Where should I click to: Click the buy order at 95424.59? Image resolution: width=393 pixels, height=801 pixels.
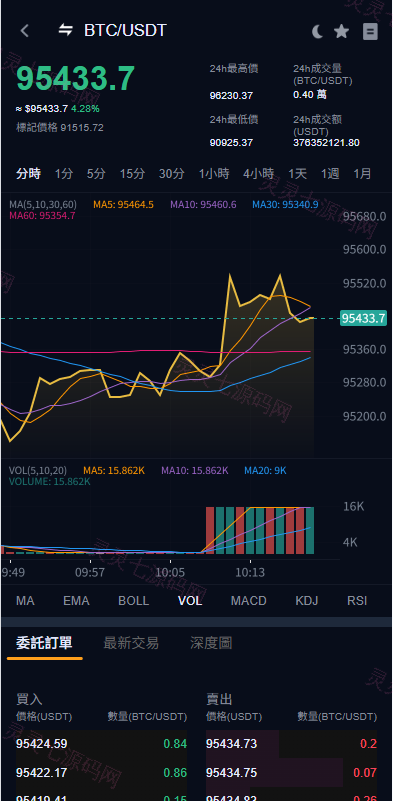coord(101,744)
